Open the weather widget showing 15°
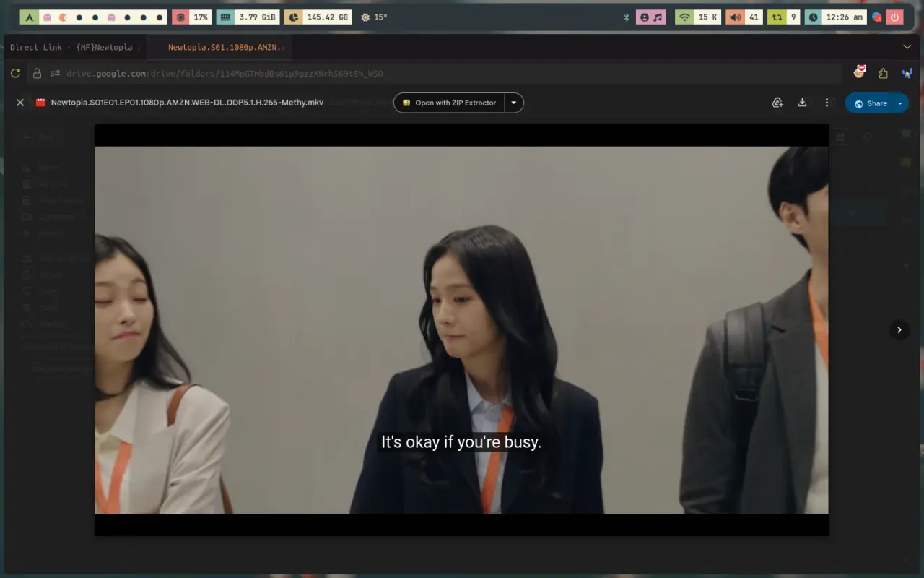The image size is (924, 578). tap(374, 17)
